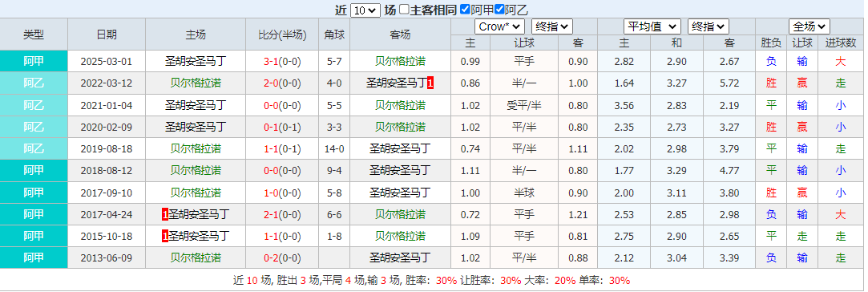Click the 阿甲 league cell for 2025-03-01
The width and height of the screenshot is (868, 292).
[34, 62]
